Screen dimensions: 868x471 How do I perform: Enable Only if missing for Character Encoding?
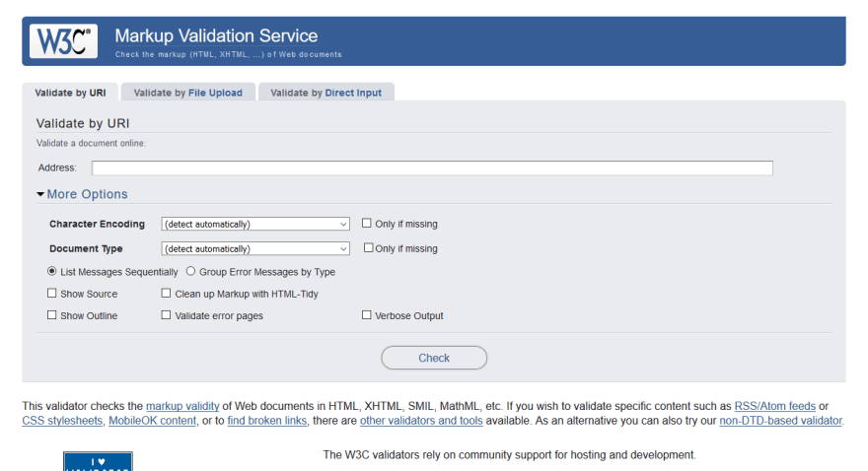tap(367, 224)
